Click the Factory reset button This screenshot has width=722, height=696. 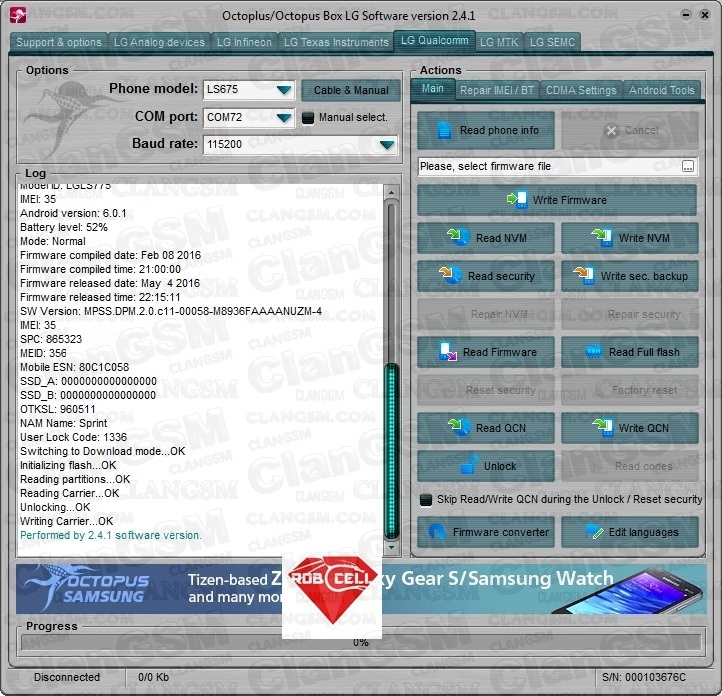click(x=630, y=390)
